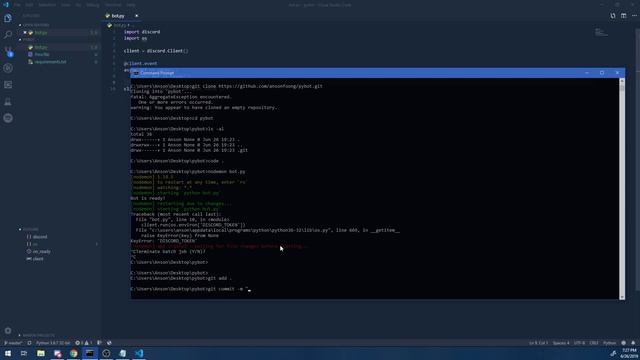Open the Extensions view in activity bar
This screenshot has height=360, width=640.
click(x=8, y=85)
